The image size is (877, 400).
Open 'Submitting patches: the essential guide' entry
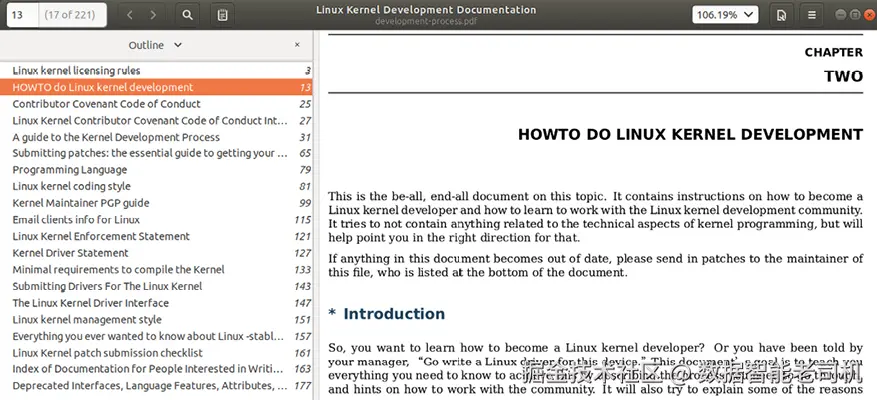(156, 153)
